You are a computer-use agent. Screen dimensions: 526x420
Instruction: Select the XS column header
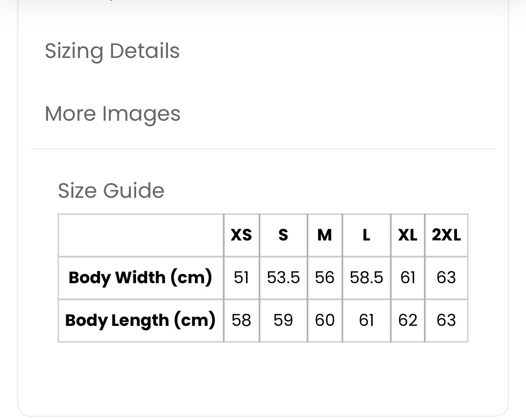pyautogui.click(x=241, y=235)
